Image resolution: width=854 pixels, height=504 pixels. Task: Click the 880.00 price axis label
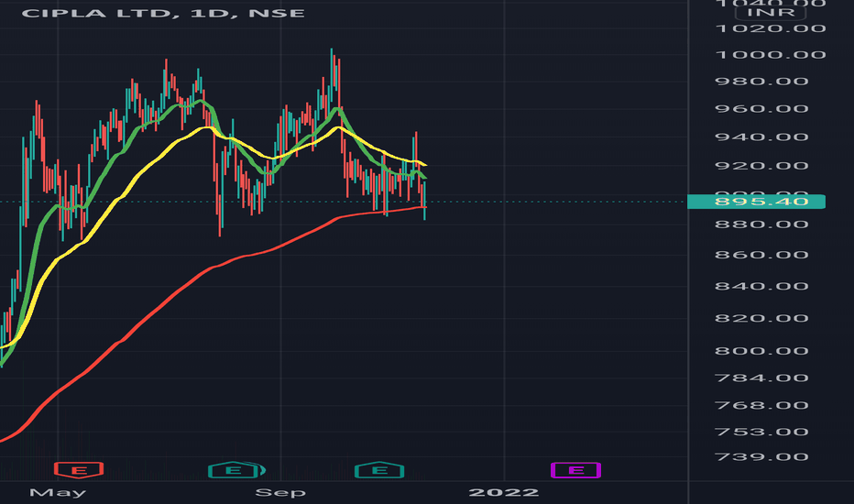(762, 224)
